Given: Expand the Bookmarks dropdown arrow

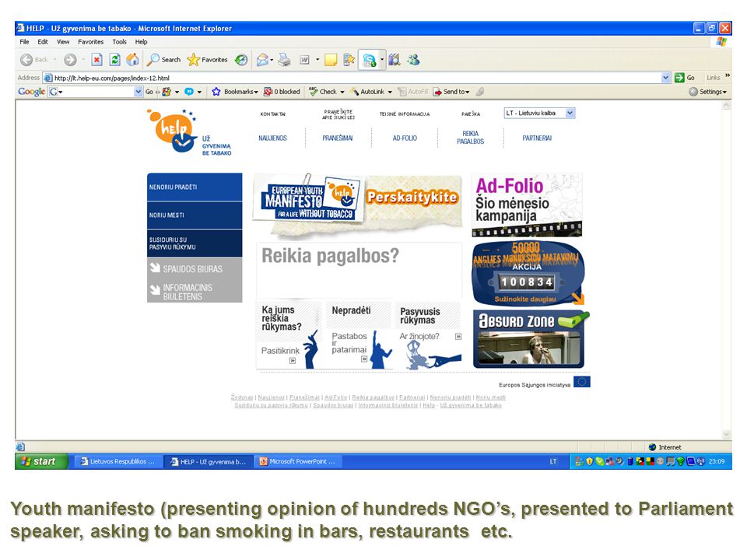Looking at the screenshot, I should click(256, 92).
